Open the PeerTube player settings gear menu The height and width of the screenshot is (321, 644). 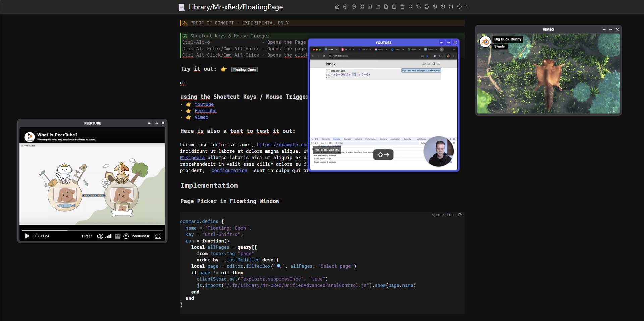point(126,236)
